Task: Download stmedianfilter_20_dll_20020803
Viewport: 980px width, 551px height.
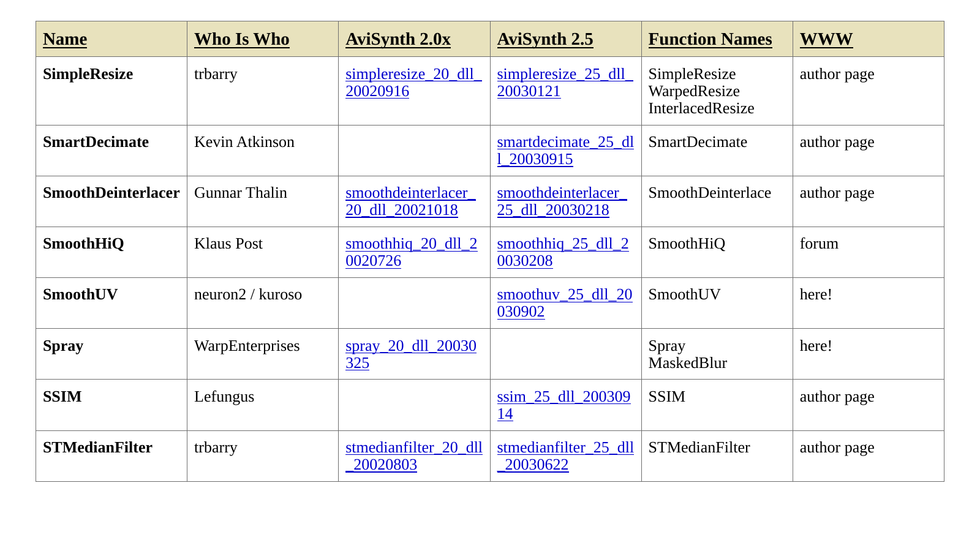Action: 414,456
